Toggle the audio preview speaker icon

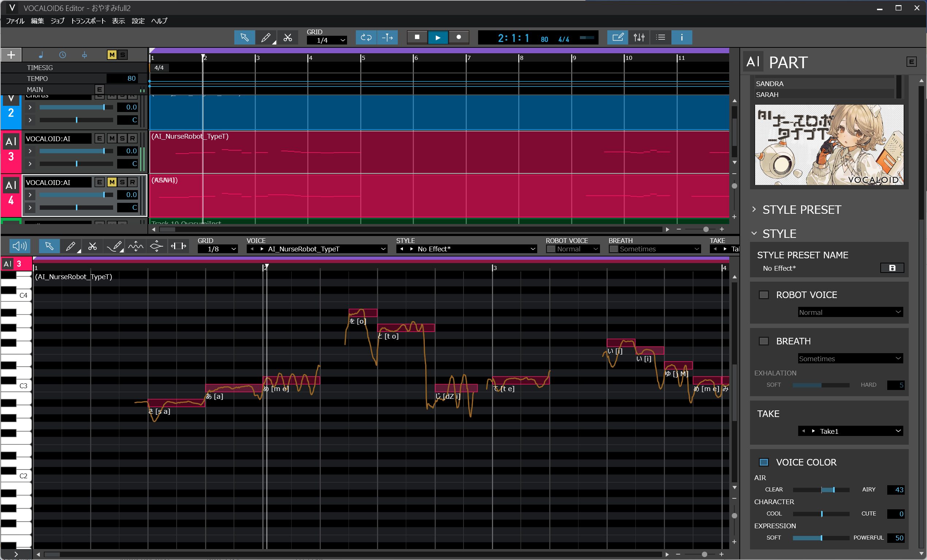pyautogui.click(x=20, y=246)
